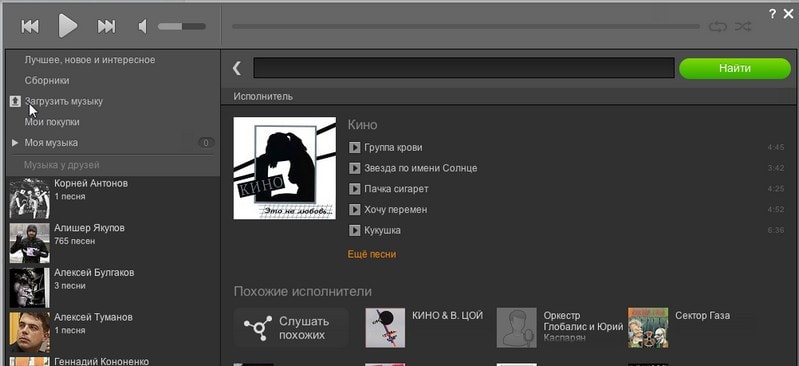Open Сектор Газа album thumbnail
Image resolution: width=799 pixels, height=366 pixels.
(x=648, y=328)
